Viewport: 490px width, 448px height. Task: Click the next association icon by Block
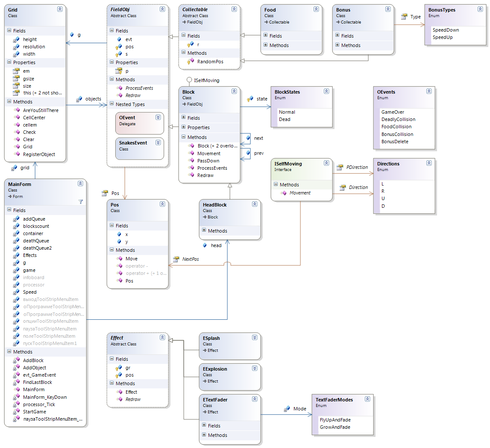(x=248, y=138)
